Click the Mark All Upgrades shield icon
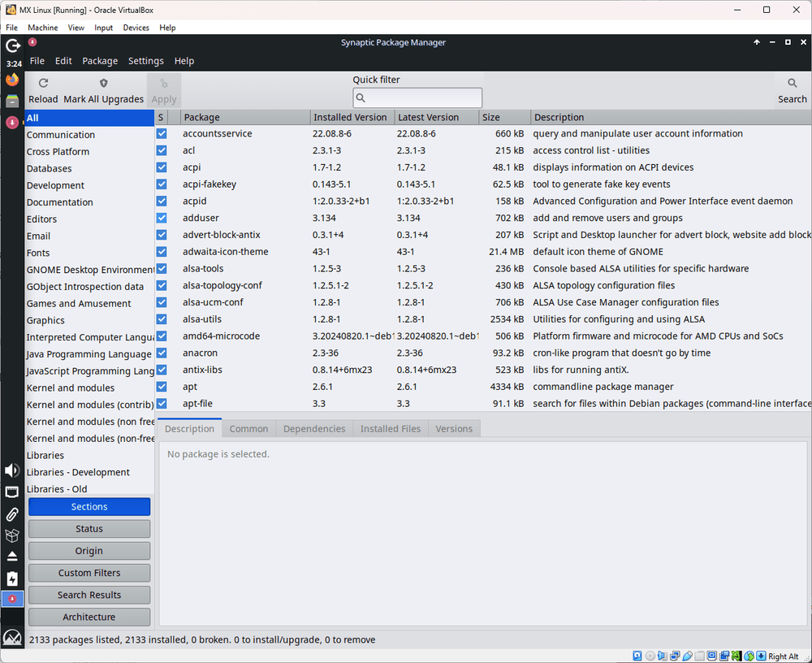Screen dimensions: 812x663 pos(104,83)
